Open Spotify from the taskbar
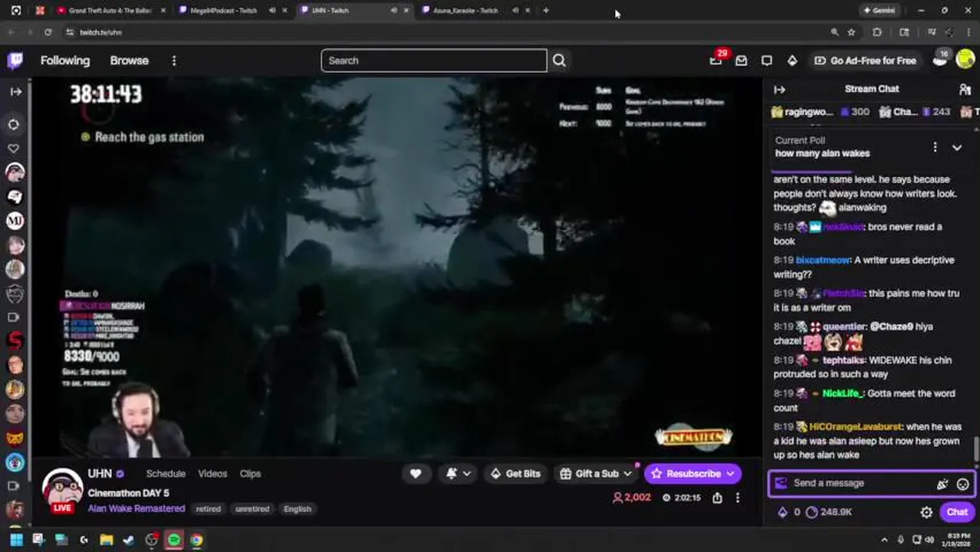 click(x=174, y=540)
